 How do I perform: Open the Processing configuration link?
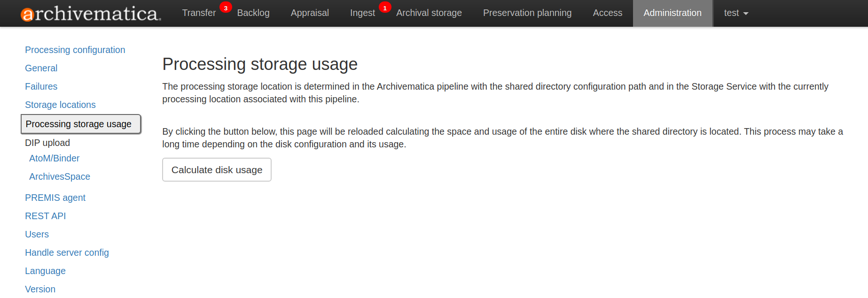coord(75,50)
